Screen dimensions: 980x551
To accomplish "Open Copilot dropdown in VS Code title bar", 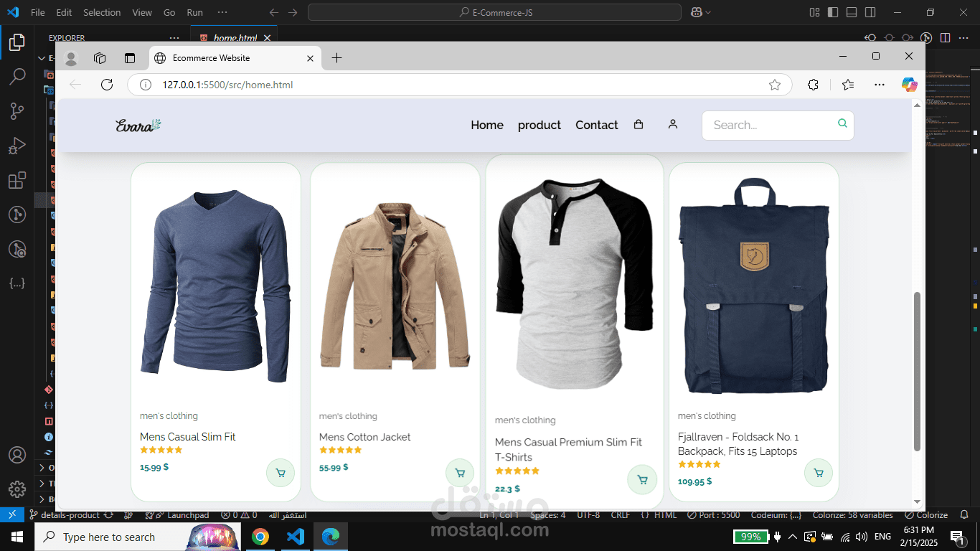I will 700,12.
